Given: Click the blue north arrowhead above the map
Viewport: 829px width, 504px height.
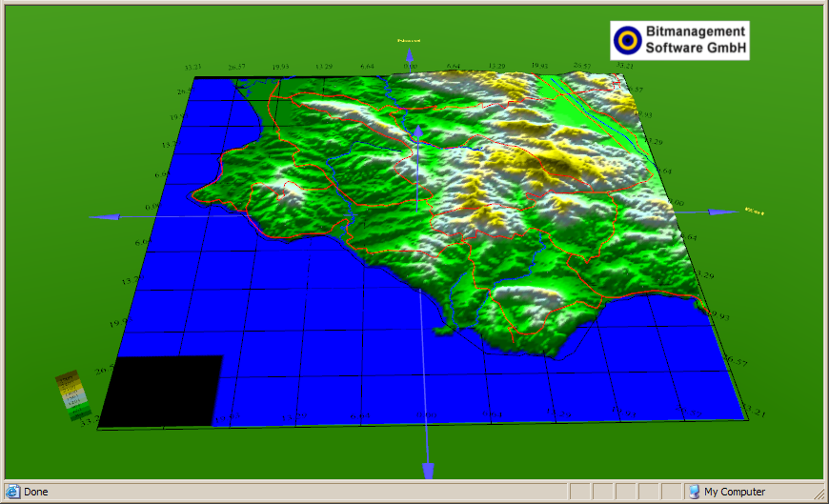Looking at the screenshot, I should point(409,55).
